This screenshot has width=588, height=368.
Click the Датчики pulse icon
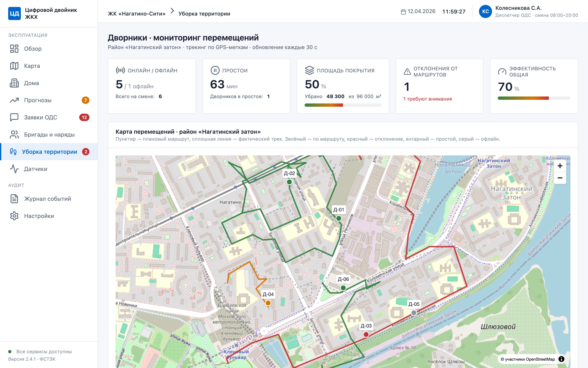(14, 169)
